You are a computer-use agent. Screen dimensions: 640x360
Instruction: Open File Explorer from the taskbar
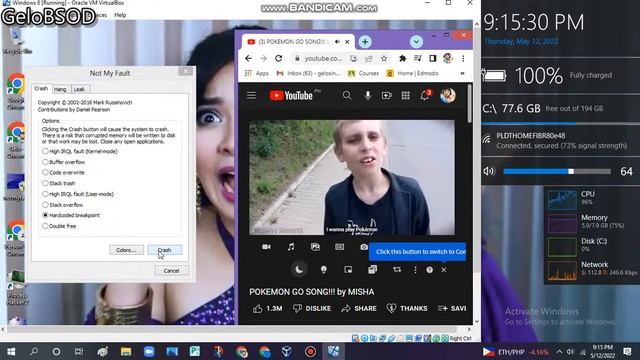126,351
